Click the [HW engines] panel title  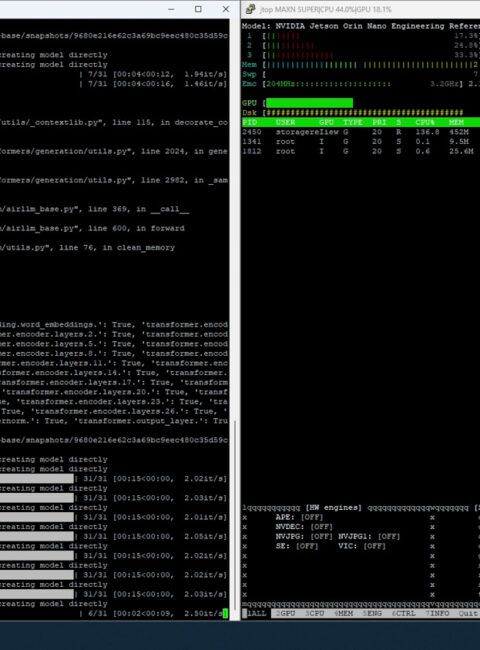333,508
